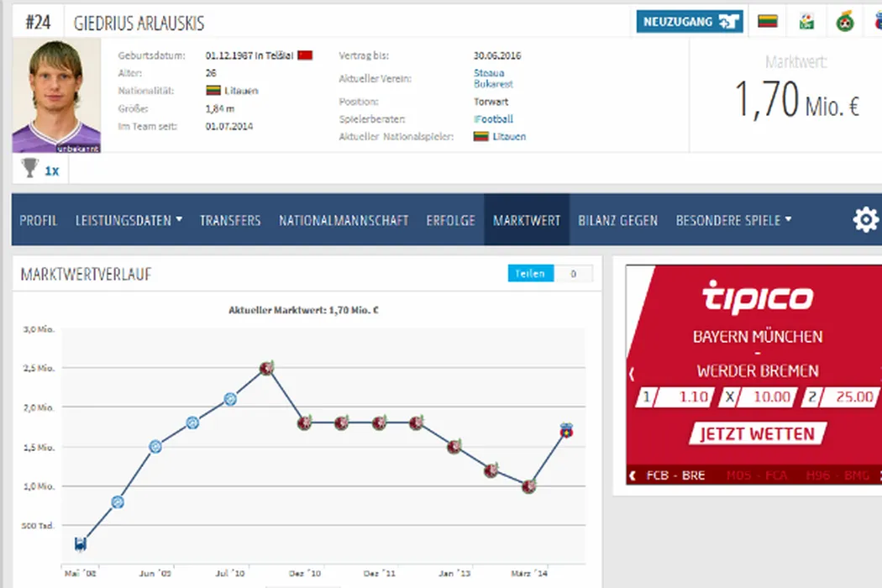This screenshot has height=588, width=882.
Task: Open the Bilanz Gegen tab
Action: pos(617,221)
